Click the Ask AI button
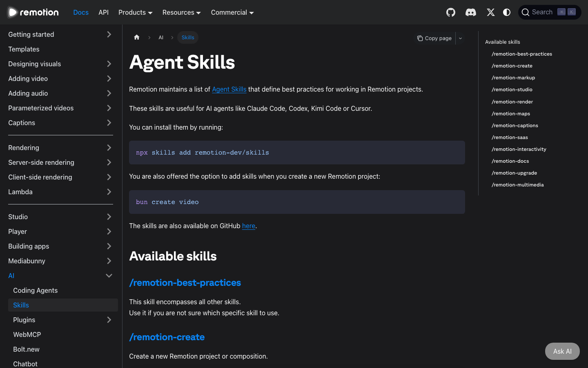The width and height of the screenshot is (588, 368). (562, 351)
